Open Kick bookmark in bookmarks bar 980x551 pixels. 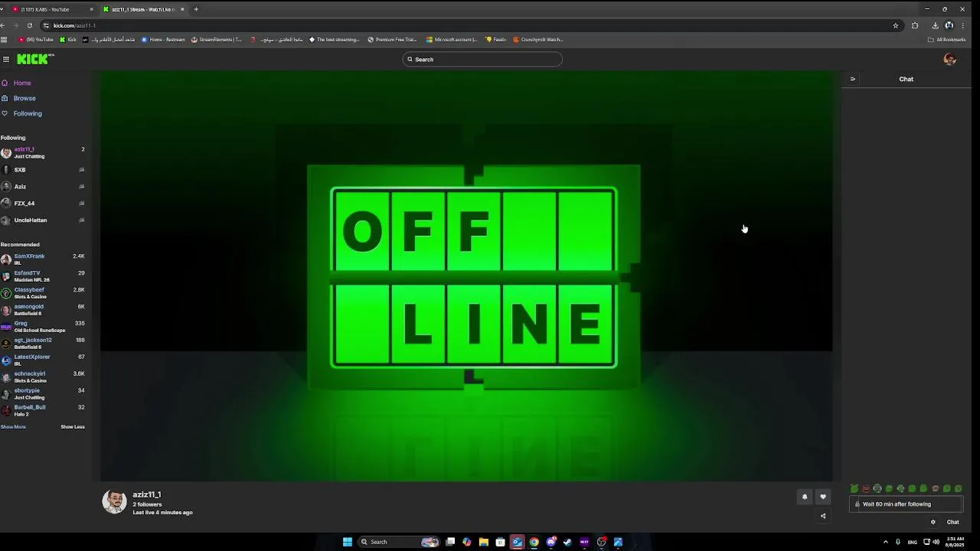tap(68, 40)
